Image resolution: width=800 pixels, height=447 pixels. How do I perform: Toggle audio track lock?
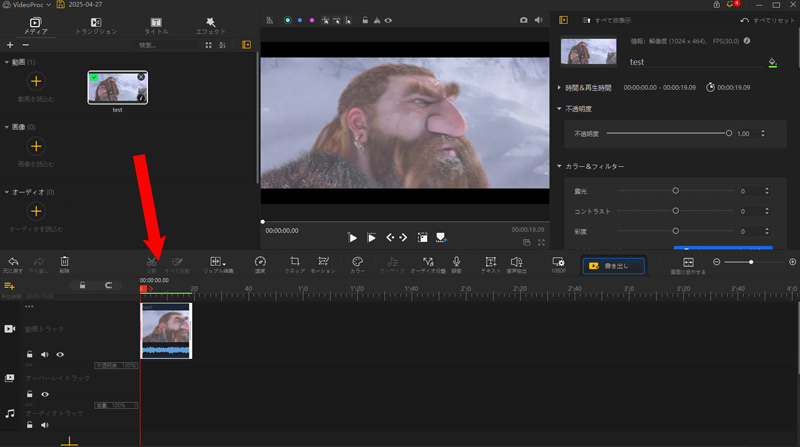(30, 425)
